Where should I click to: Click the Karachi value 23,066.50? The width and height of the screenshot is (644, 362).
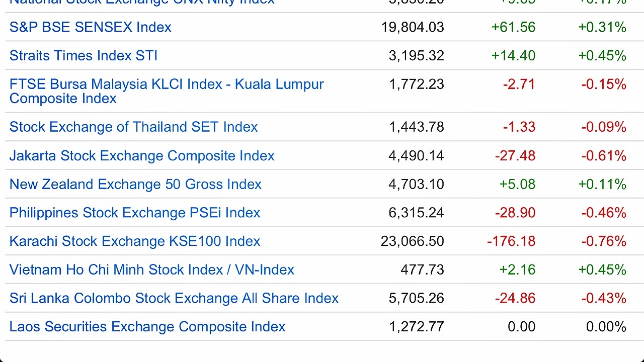[x=413, y=241]
